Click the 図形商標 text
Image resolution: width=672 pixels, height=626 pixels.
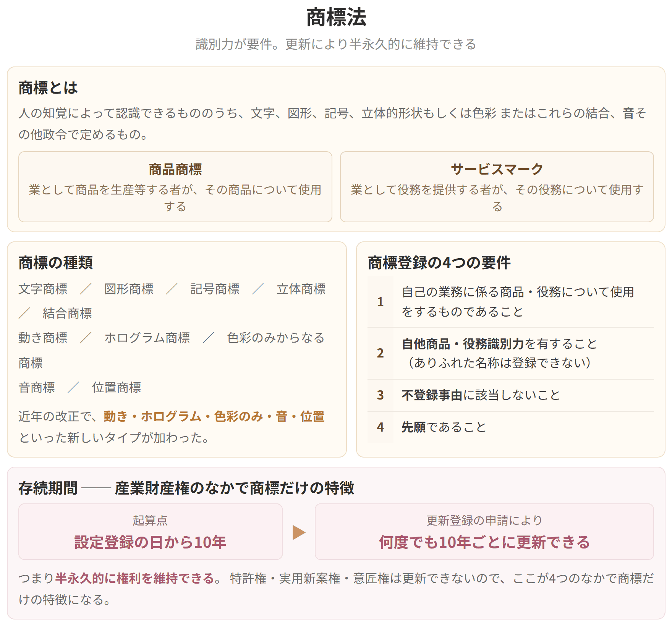click(129, 289)
